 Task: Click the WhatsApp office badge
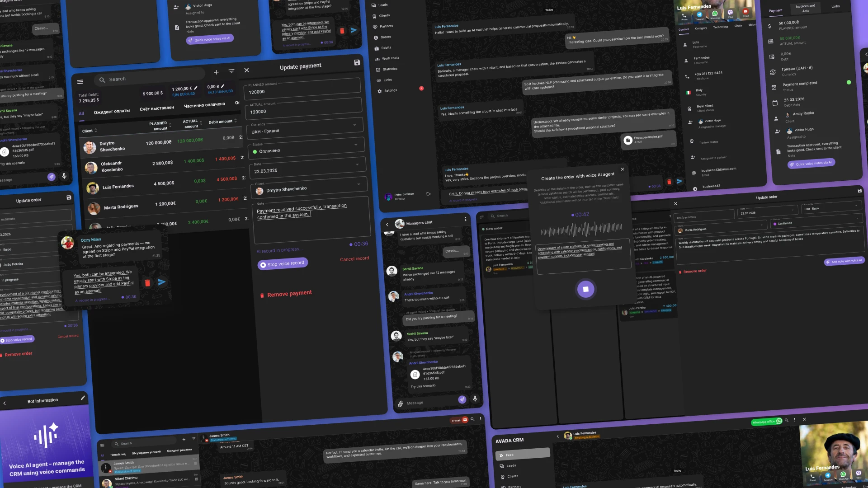pyautogui.click(x=767, y=422)
